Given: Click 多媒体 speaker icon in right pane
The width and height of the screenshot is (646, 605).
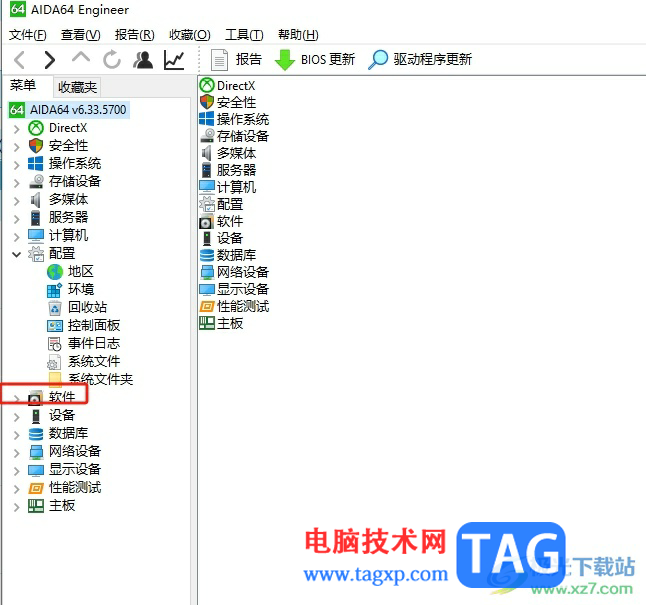Looking at the screenshot, I should pyautogui.click(x=207, y=153).
